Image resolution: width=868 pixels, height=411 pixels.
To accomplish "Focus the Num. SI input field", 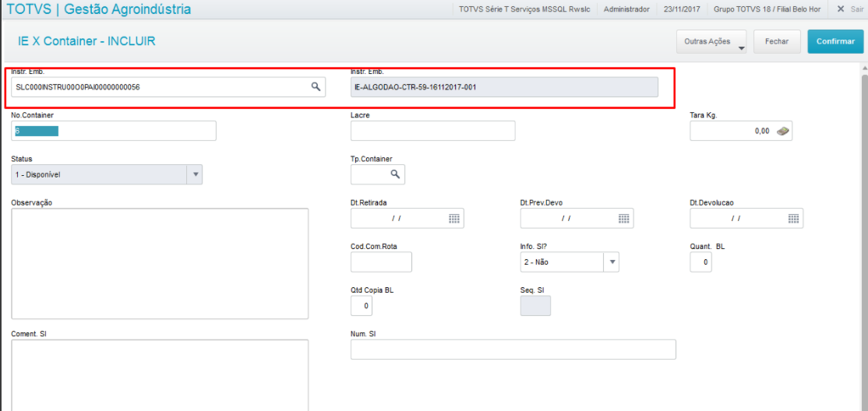I will tap(513, 350).
